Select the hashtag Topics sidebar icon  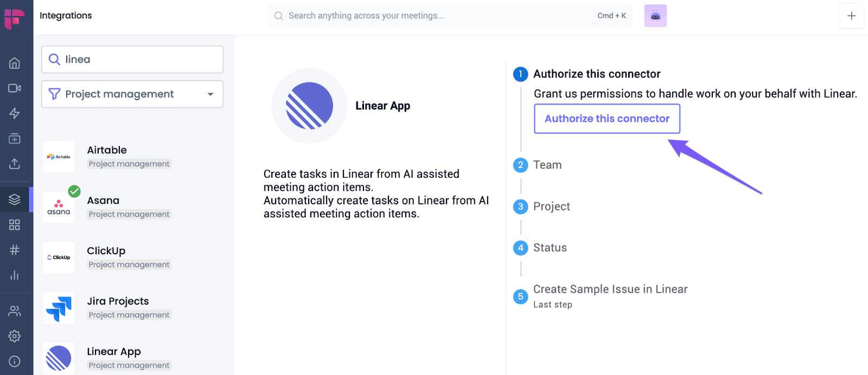[x=15, y=250]
